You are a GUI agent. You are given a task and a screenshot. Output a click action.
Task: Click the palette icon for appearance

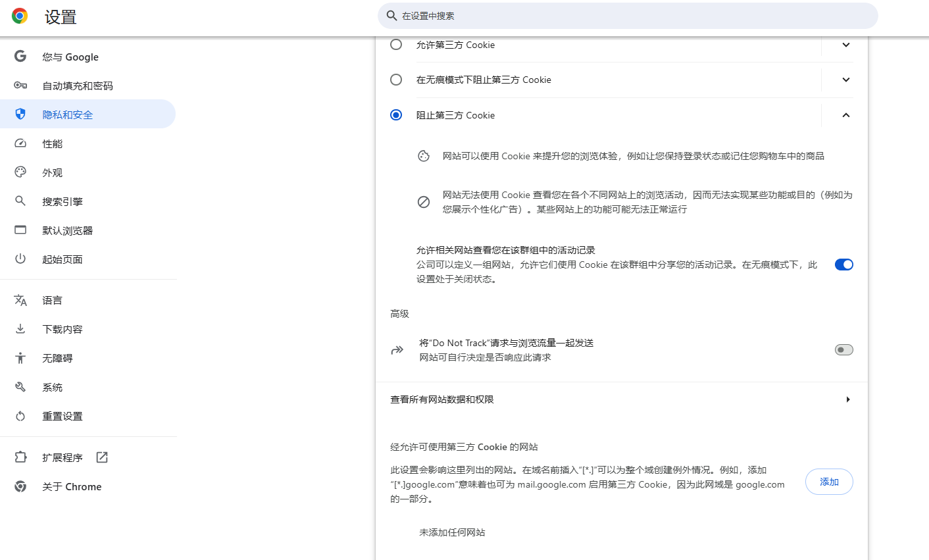click(20, 172)
